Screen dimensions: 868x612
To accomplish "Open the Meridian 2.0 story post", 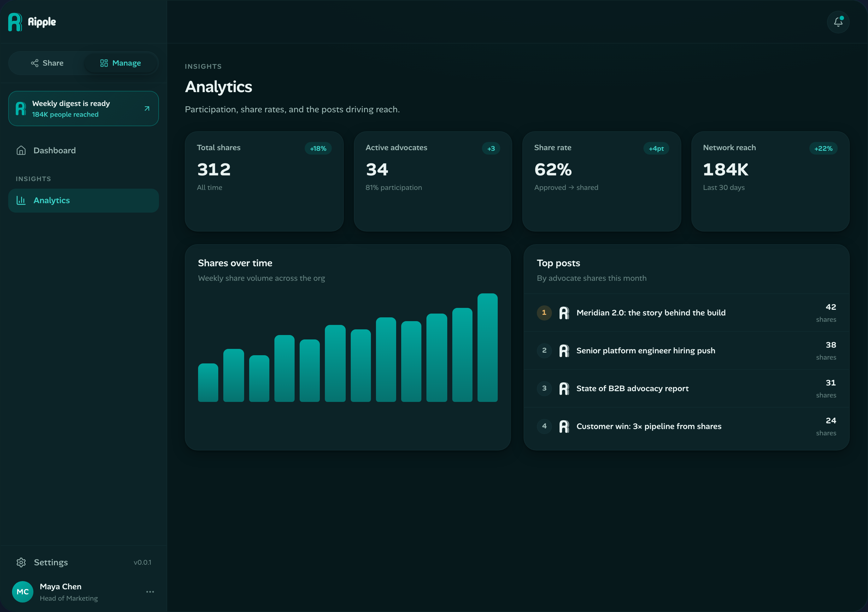I will 687,313.
